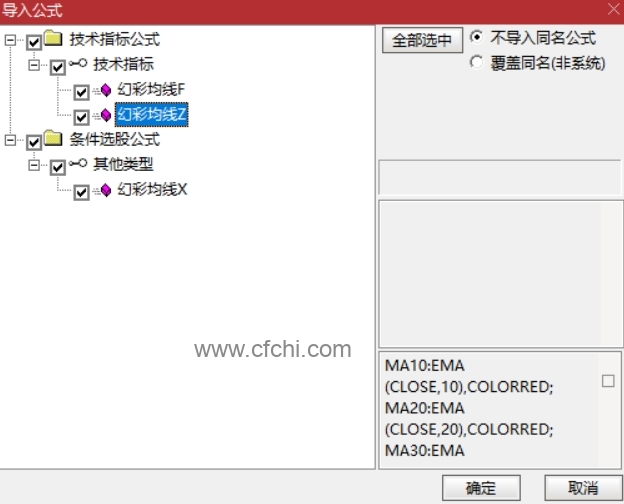Click the 全部选中 button

point(422,40)
